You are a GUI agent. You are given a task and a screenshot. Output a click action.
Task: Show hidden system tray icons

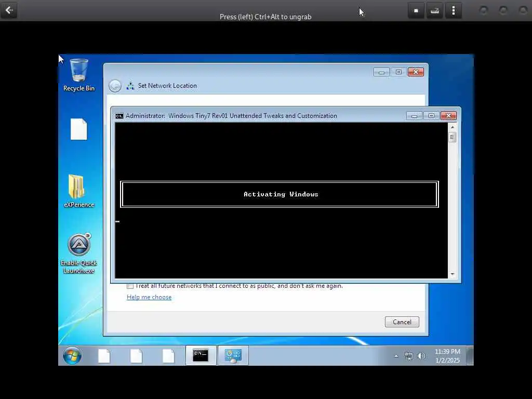(x=396, y=356)
